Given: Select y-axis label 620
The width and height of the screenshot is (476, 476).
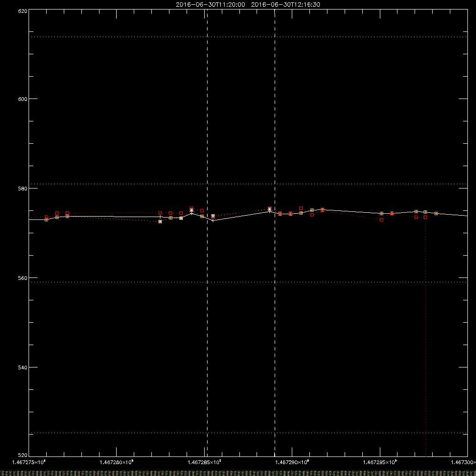Looking at the screenshot, I should [23, 11].
